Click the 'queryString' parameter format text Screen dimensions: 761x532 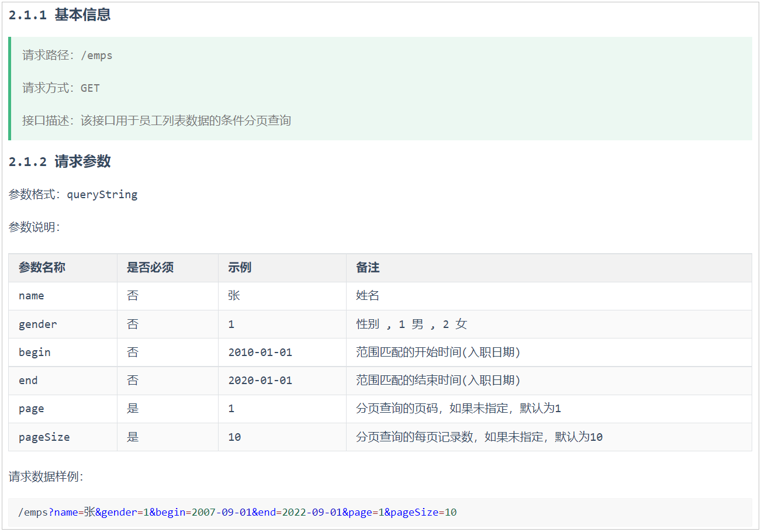[102, 195]
